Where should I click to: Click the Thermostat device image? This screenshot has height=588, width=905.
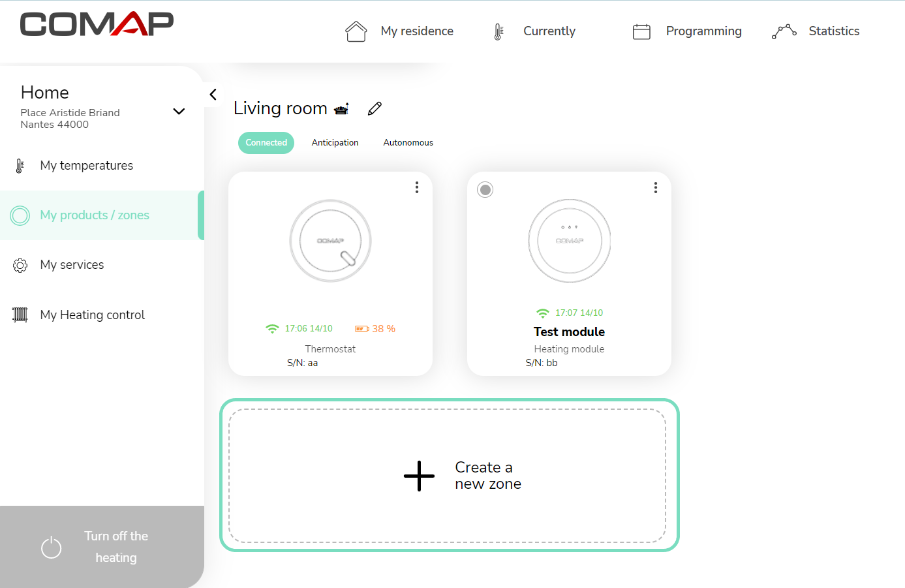tap(331, 241)
